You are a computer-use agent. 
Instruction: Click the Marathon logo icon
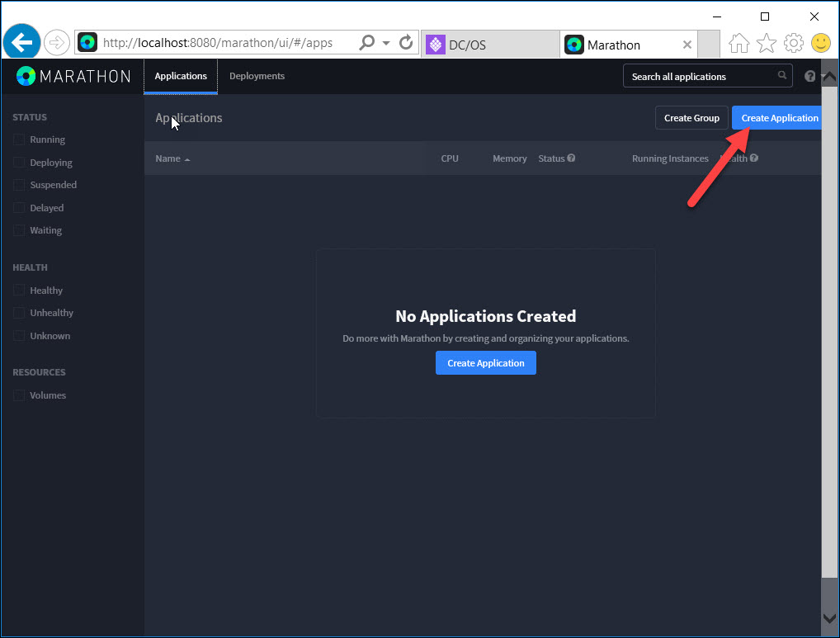click(x=26, y=76)
